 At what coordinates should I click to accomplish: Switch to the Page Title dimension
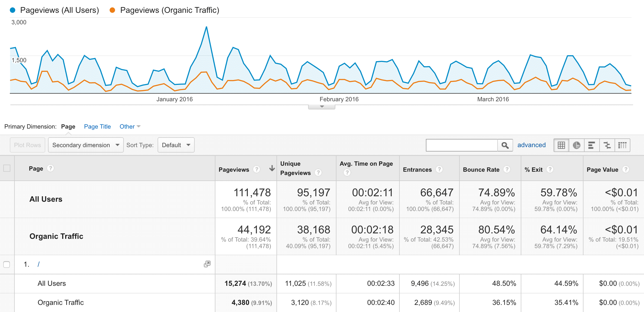coord(97,126)
